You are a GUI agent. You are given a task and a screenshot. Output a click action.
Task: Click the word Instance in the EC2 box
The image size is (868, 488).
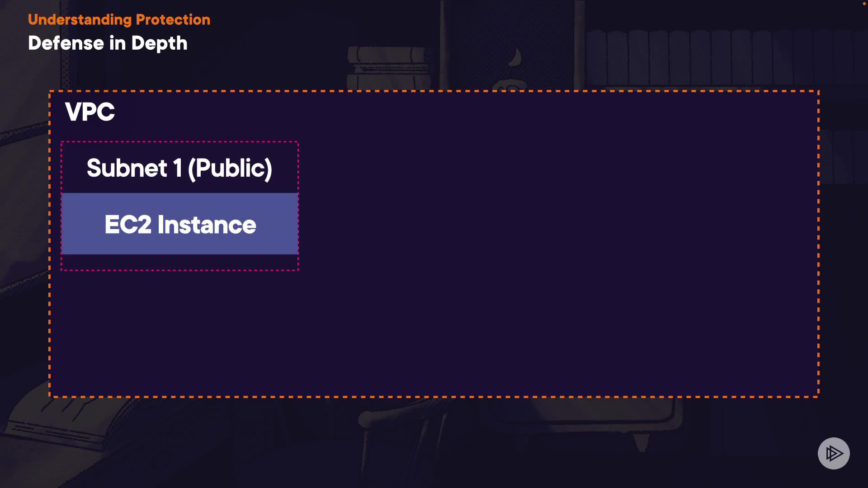[207, 225]
